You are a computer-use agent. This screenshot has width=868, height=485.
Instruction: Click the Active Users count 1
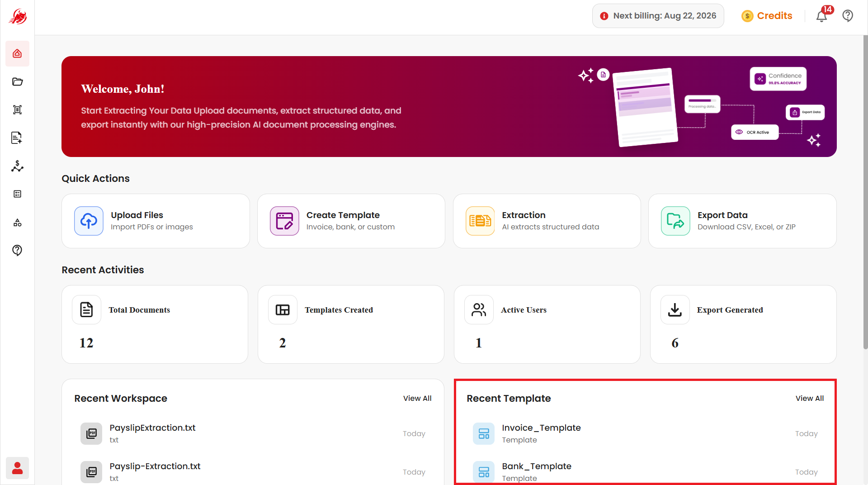click(x=479, y=343)
